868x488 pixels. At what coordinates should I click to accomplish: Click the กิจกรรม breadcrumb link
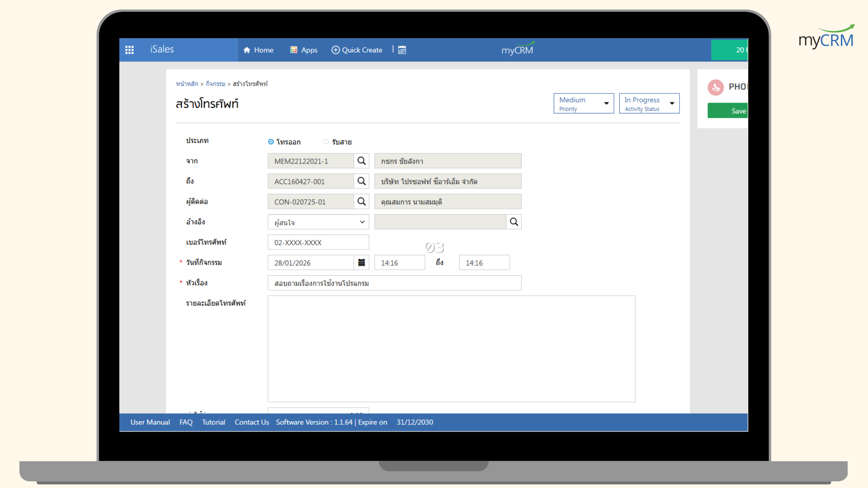[215, 84]
